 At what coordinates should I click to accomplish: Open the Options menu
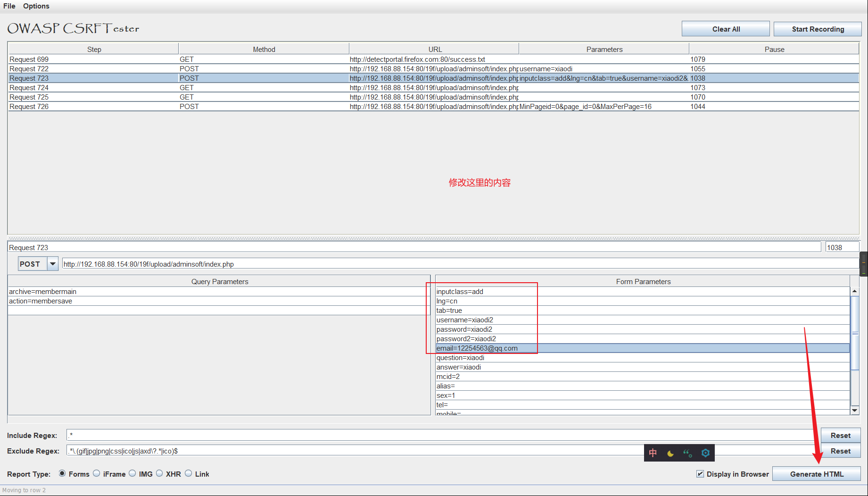click(x=36, y=6)
